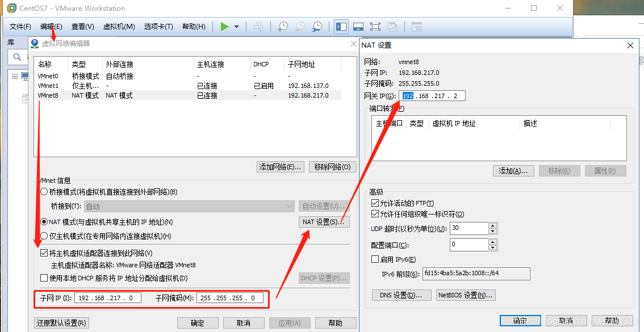
Task: Open the 桥接到 combo box
Action: (190, 207)
